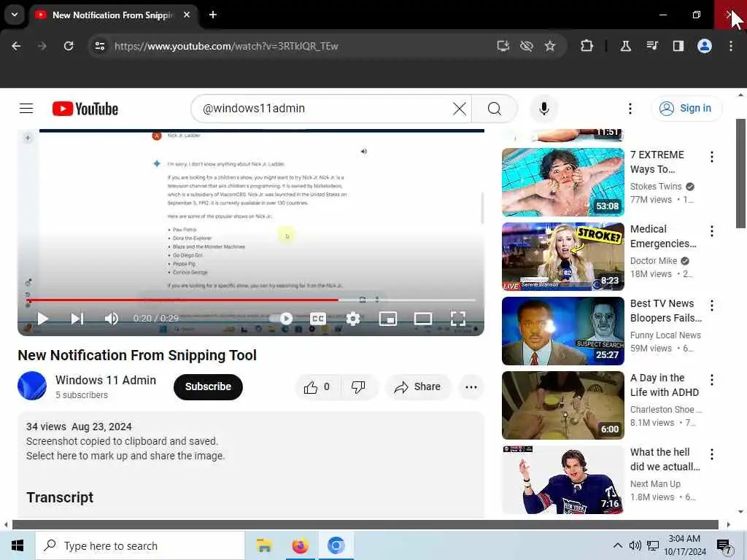This screenshot has width=747, height=560.
Task: Close the New Notification From Snipping tab
Action: tap(187, 15)
